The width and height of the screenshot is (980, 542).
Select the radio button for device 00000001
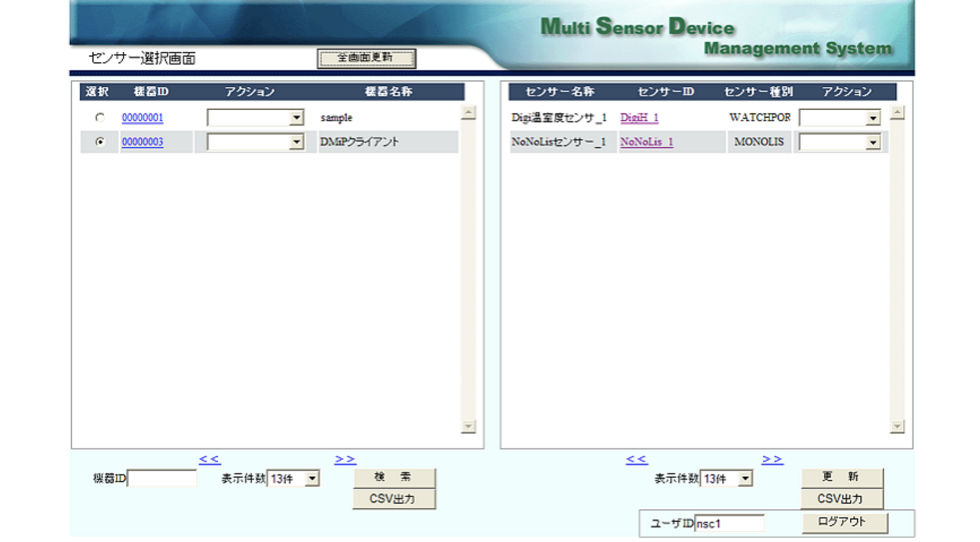99,117
